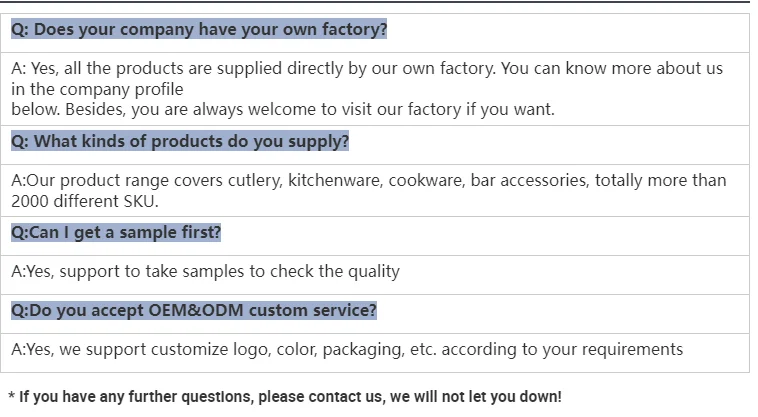Click the "2000 different SKU." text line
The width and height of the screenshot is (758, 417).
[85, 201]
